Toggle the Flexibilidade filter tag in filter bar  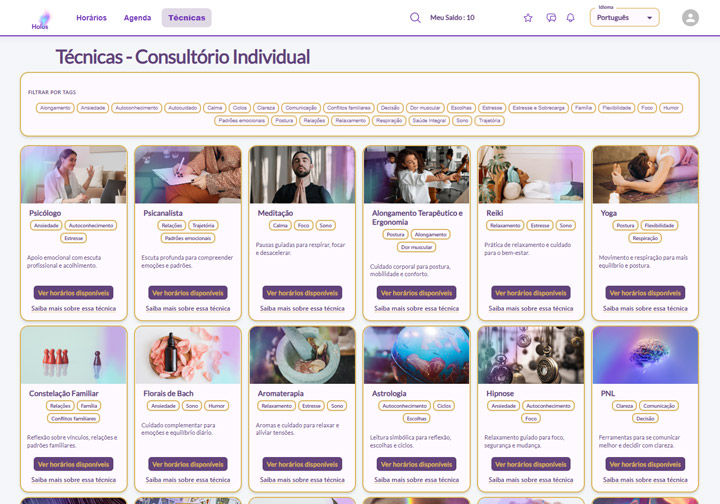[x=616, y=108]
